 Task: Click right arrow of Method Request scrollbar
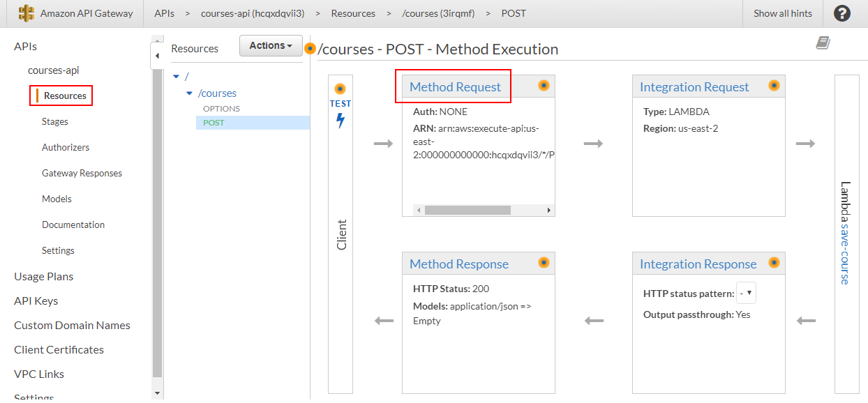[x=548, y=210]
